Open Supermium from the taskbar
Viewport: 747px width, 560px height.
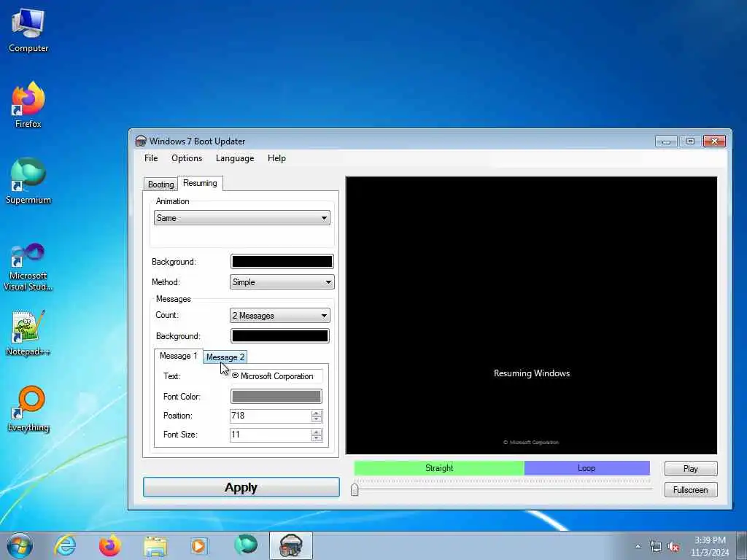click(x=245, y=545)
